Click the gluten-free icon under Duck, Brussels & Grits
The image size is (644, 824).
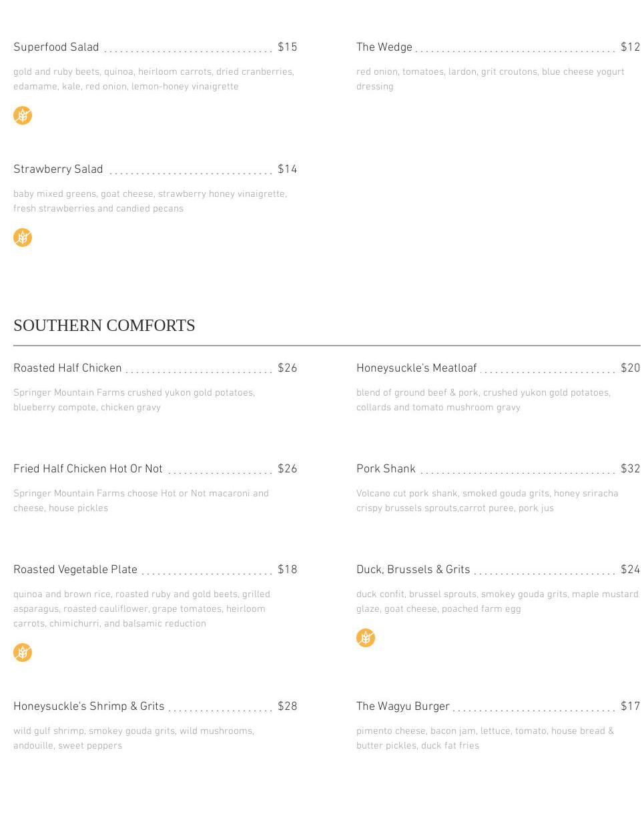366,638
